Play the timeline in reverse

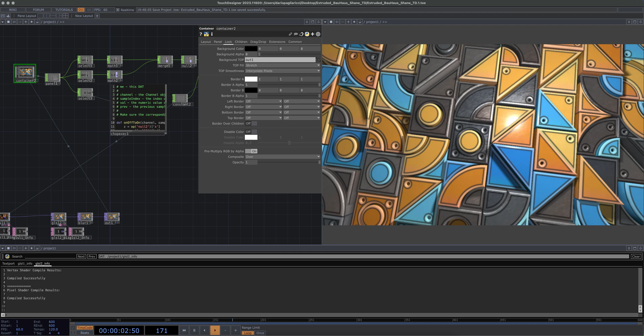click(205, 330)
